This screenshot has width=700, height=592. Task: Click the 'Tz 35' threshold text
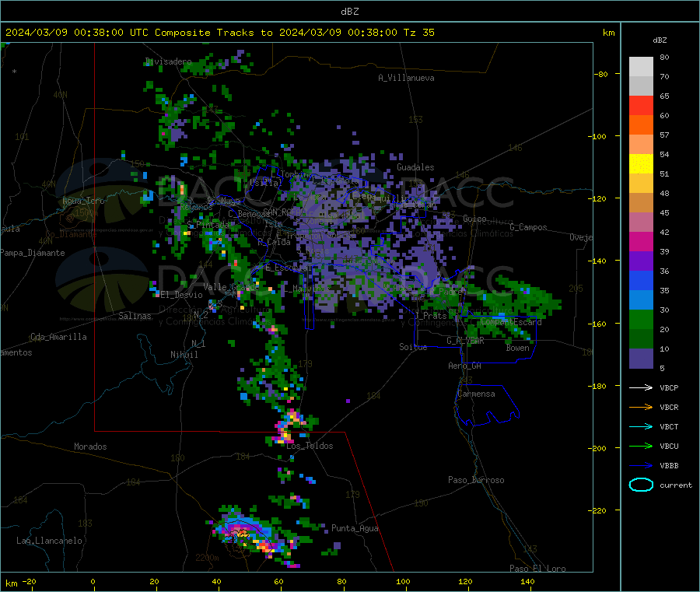(418, 33)
